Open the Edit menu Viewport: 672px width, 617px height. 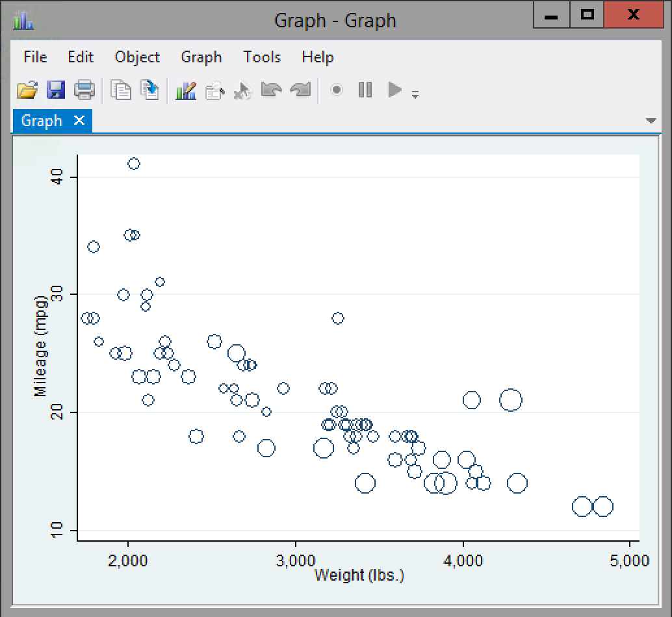(x=81, y=57)
